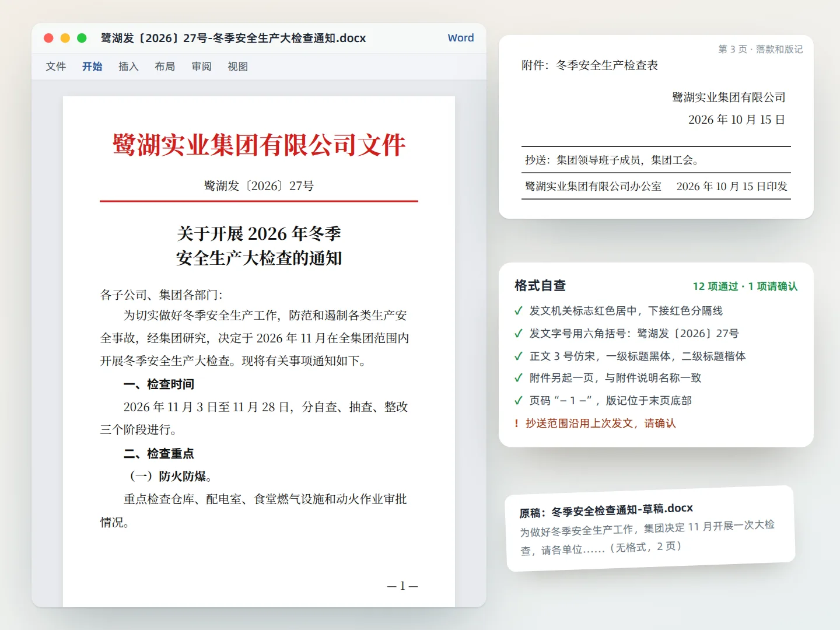The width and height of the screenshot is (840, 630).
Task: Click warning mark beside 抄送范围沿用上次发文
Action: click(x=517, y=423)
